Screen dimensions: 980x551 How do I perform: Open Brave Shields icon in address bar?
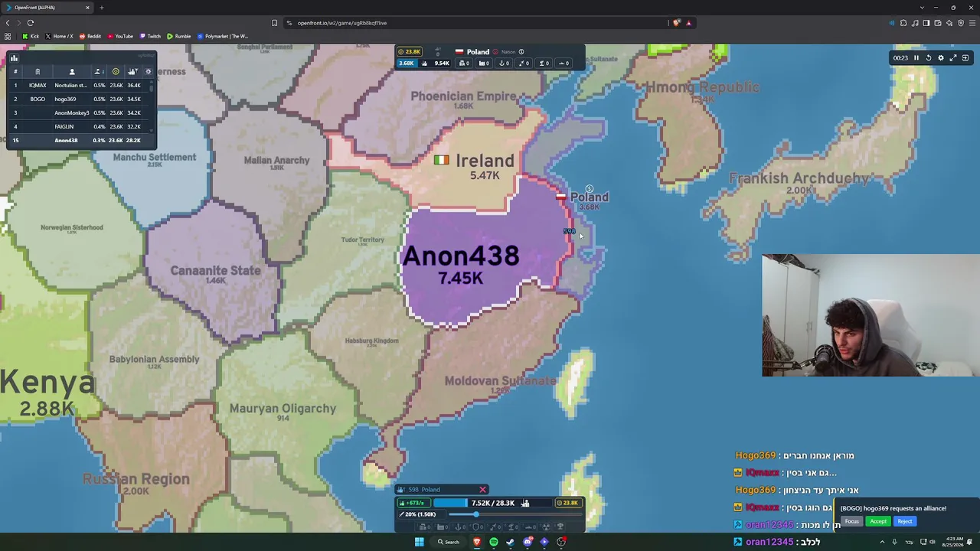(x=676, y=23)
